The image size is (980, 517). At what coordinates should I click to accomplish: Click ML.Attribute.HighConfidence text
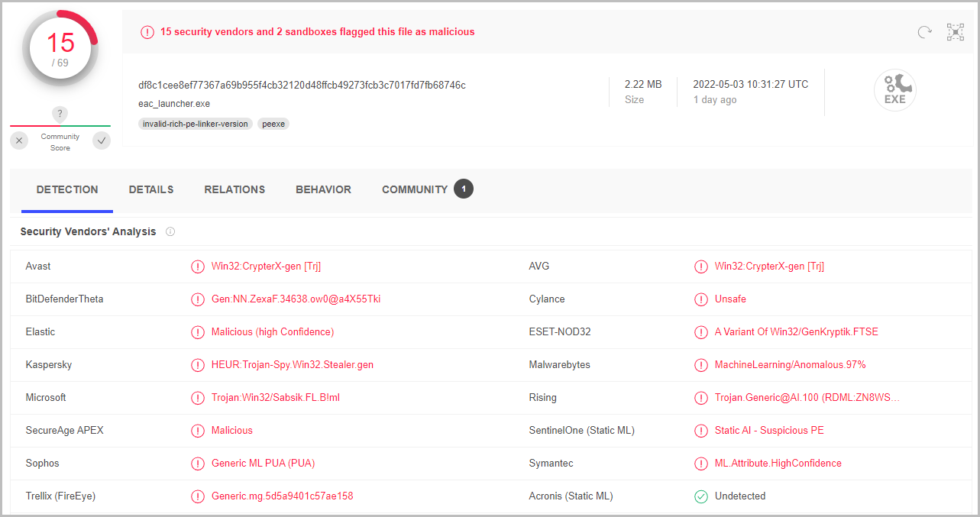[x=778, y=464]
